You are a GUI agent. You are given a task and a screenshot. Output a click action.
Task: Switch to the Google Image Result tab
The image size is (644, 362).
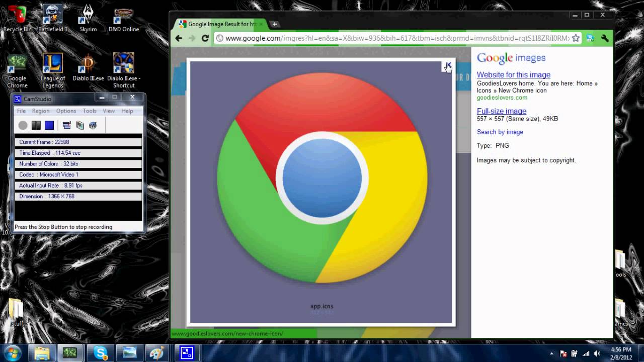click(219, 24)
